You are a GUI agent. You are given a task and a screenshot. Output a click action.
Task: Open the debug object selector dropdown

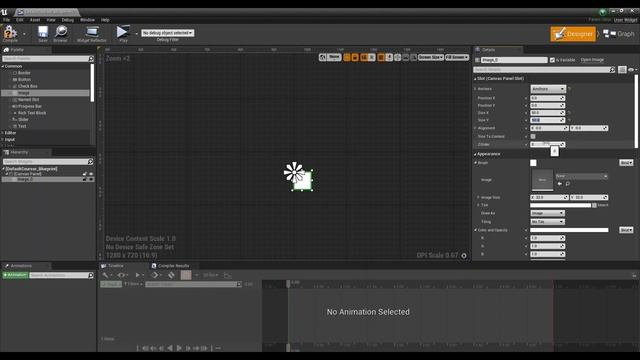pos(167,33)
